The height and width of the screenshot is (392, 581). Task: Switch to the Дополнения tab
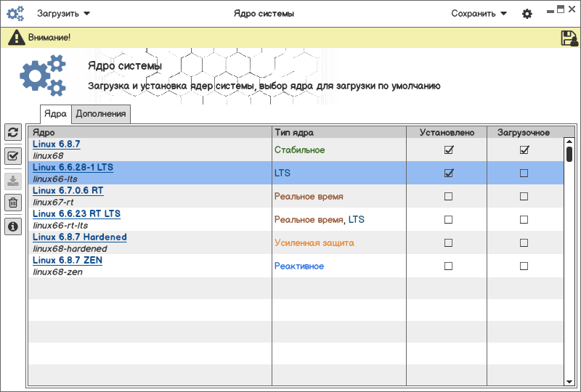click(x=102, y=113)
